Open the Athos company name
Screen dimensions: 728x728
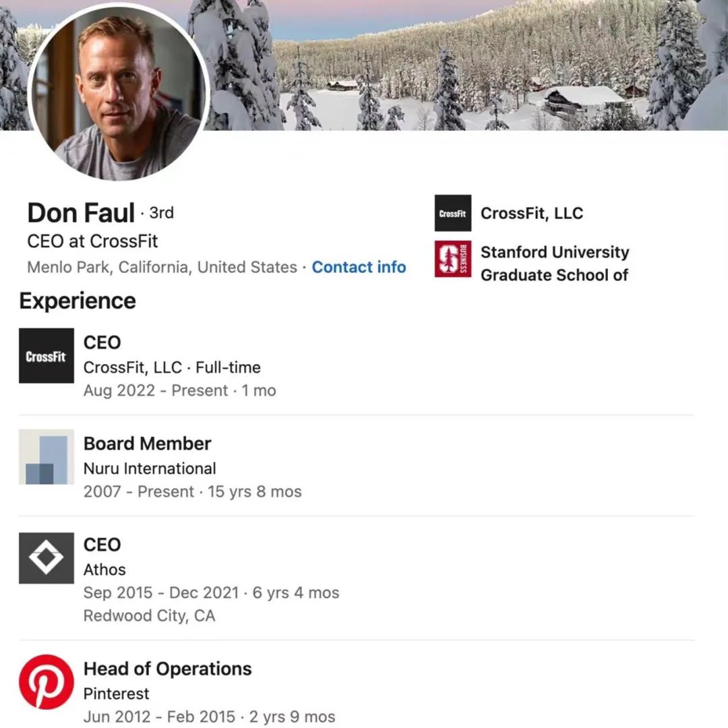pyautogui.click(x=104, y=570)
